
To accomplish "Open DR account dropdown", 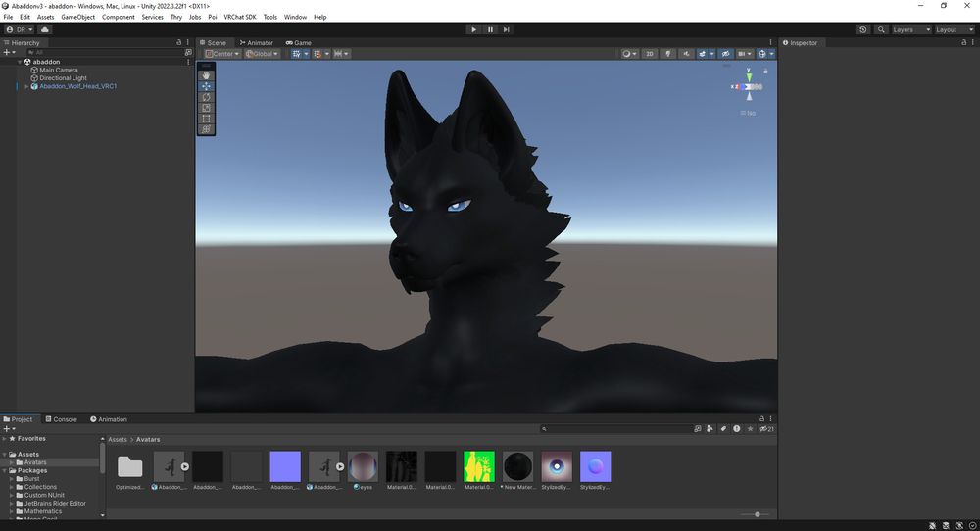I will click(20, 29).
